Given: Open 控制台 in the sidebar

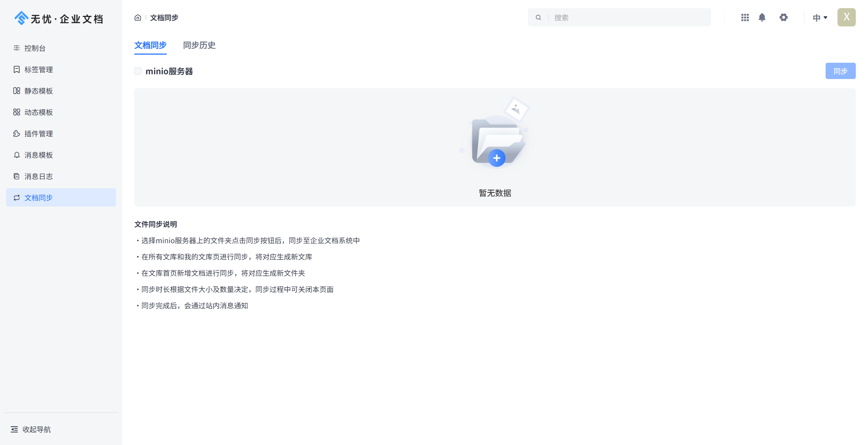Looking at the screenshot, I should pos(35,48).
